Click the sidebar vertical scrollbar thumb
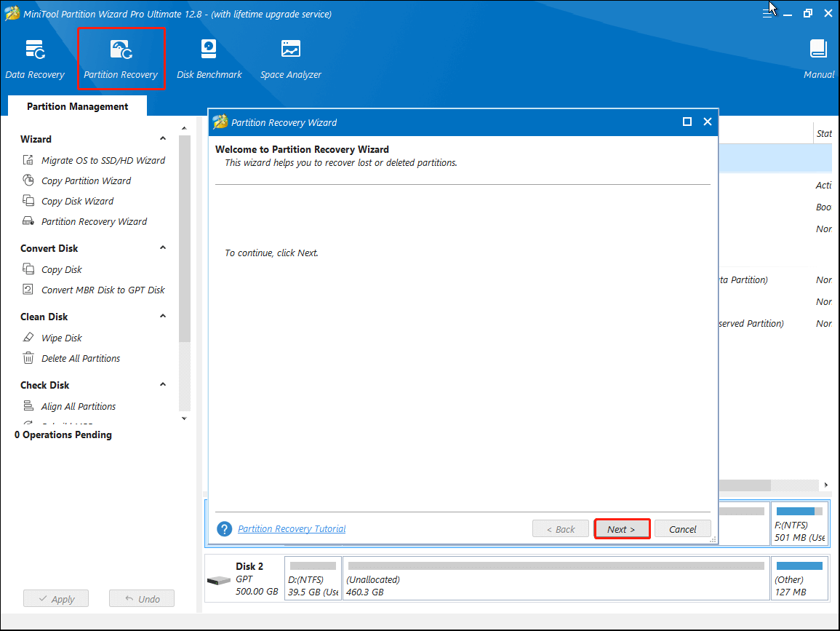 (x=184, y=239)
